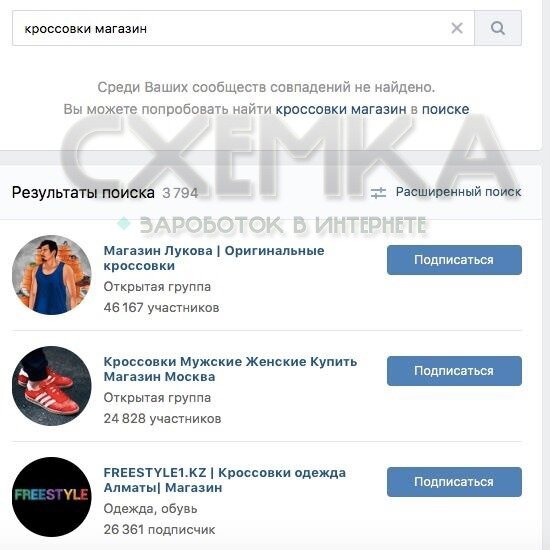Click the 46 167 участников count
This screenshot has height=550, width=550.
coord(161,308)
